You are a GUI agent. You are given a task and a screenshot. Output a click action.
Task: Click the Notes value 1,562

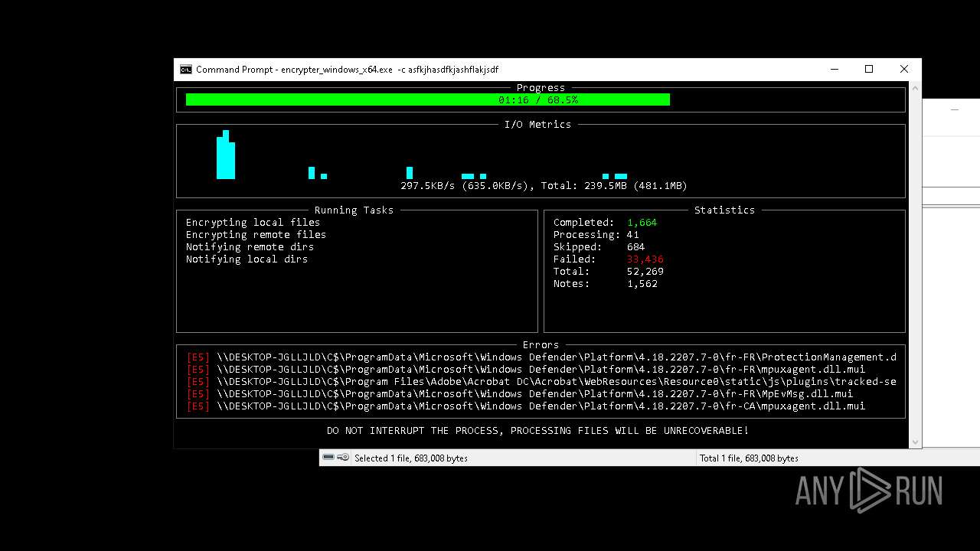(642, 283)
